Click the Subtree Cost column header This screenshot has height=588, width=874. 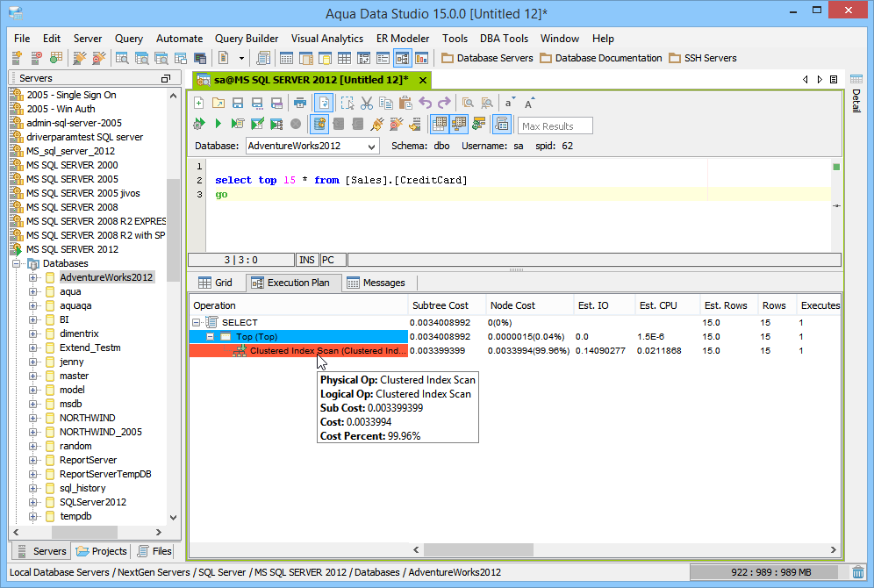click(447, 305)
